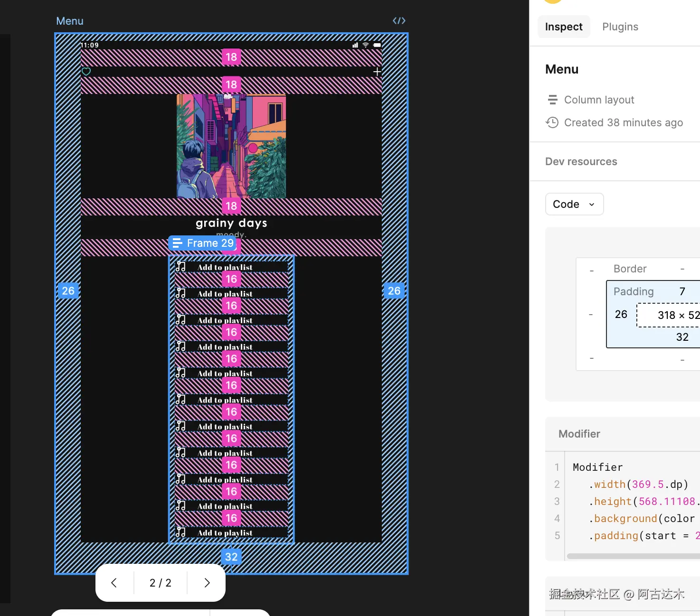Click the Column layout icon

point(552,100)
